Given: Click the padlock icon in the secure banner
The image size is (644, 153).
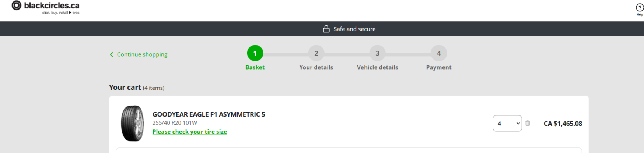Looking at the screenshot, I should coord(326,29).
